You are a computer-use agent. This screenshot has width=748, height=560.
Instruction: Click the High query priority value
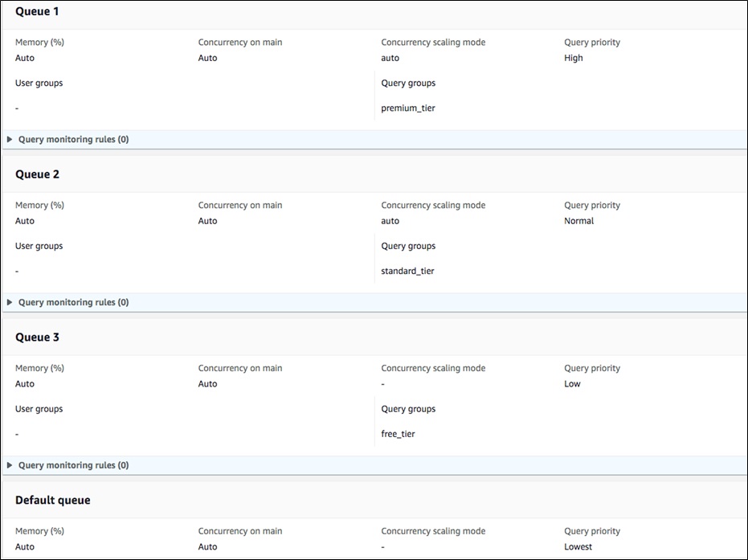574,58
